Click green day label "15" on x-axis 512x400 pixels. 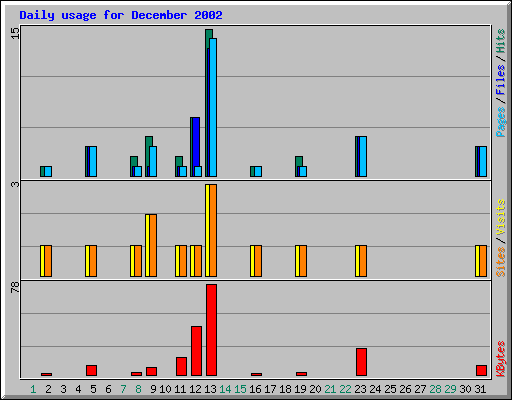click(x=240, y=389)
